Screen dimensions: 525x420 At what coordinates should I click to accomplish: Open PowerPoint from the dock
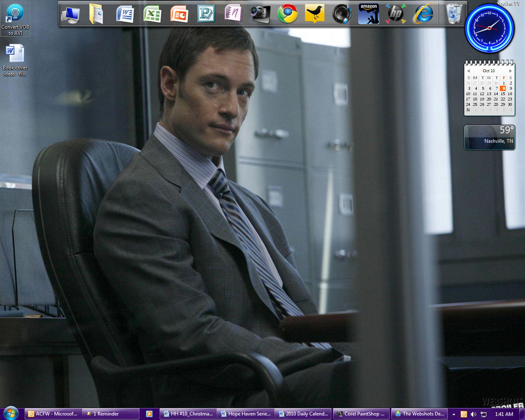pyautogui.click(x=179, y=14)
